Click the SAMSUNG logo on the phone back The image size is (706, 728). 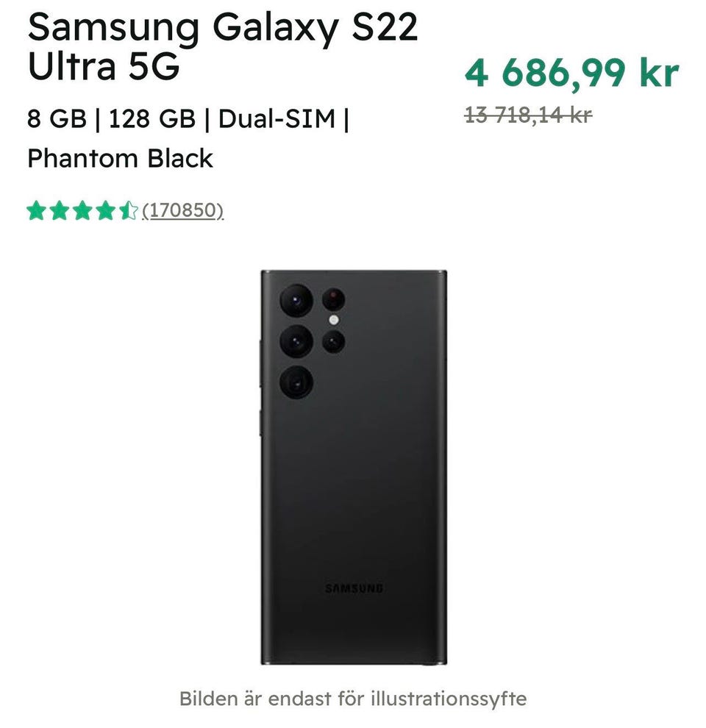click(x=354, y=588)
